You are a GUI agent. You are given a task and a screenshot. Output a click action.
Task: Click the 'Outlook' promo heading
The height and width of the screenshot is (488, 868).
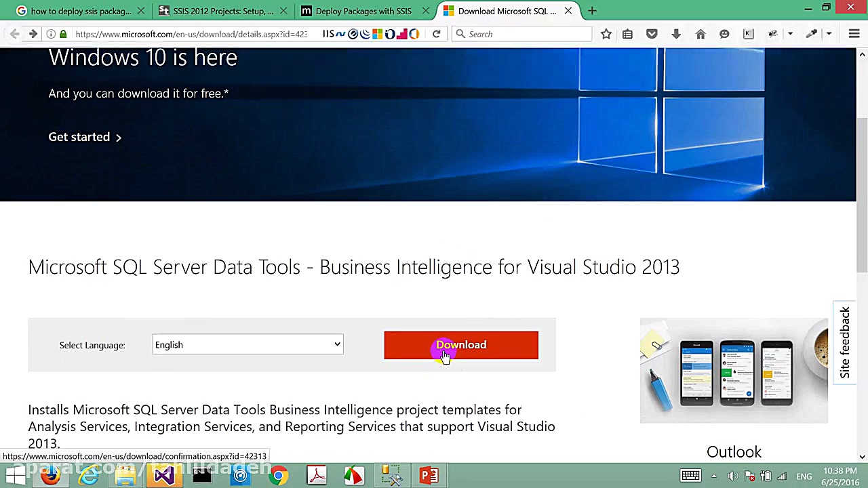(x=734, y=452)
